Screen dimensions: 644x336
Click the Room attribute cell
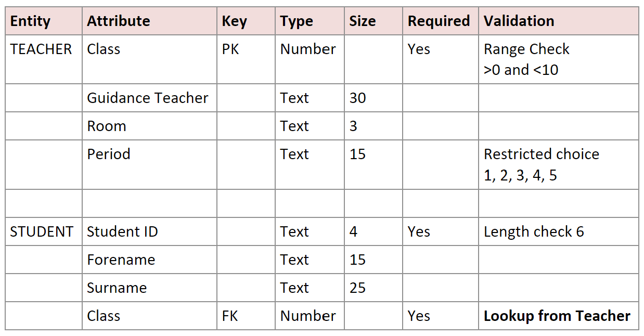pyautogui.click(x=107, y=126)
